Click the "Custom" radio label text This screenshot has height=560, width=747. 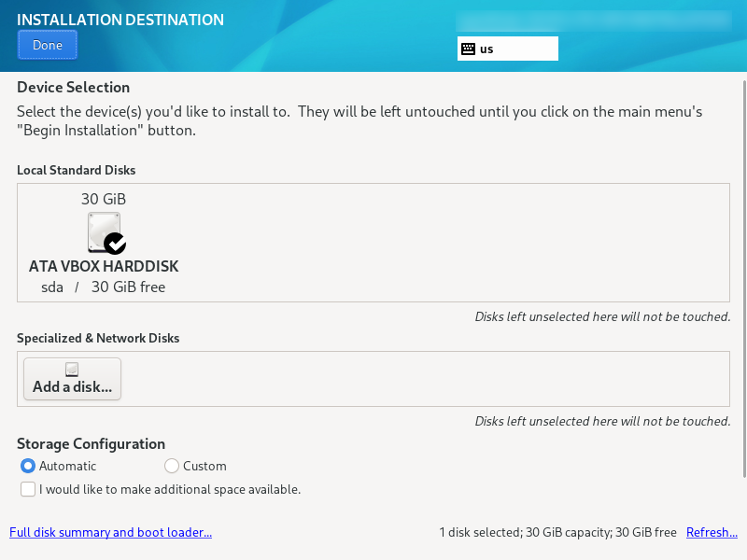coord(204,466)
